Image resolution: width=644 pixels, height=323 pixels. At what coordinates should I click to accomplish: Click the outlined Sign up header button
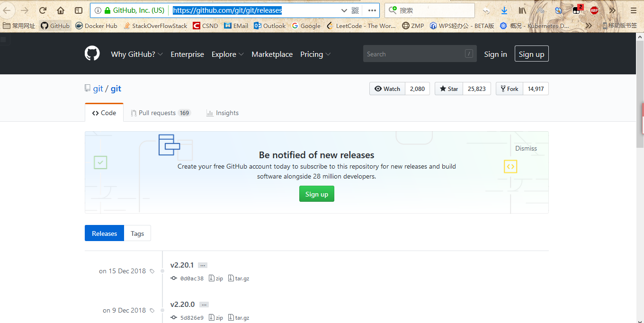point(531,54)
